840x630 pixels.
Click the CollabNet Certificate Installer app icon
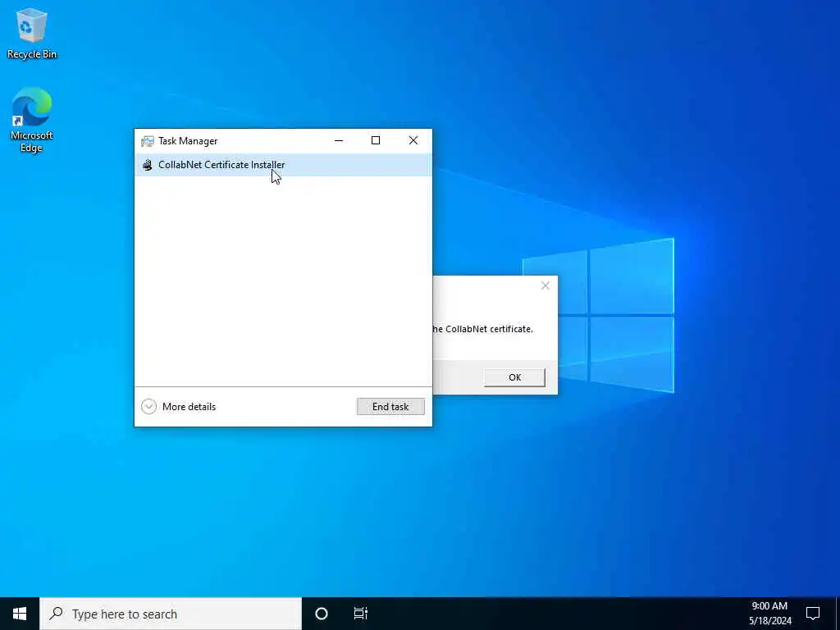pyautogui.click(x=148, y=165)
